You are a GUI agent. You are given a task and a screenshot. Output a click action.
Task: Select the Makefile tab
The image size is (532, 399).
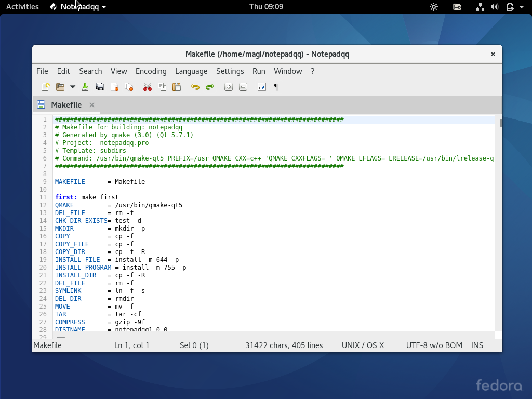[x=66, y=105]
